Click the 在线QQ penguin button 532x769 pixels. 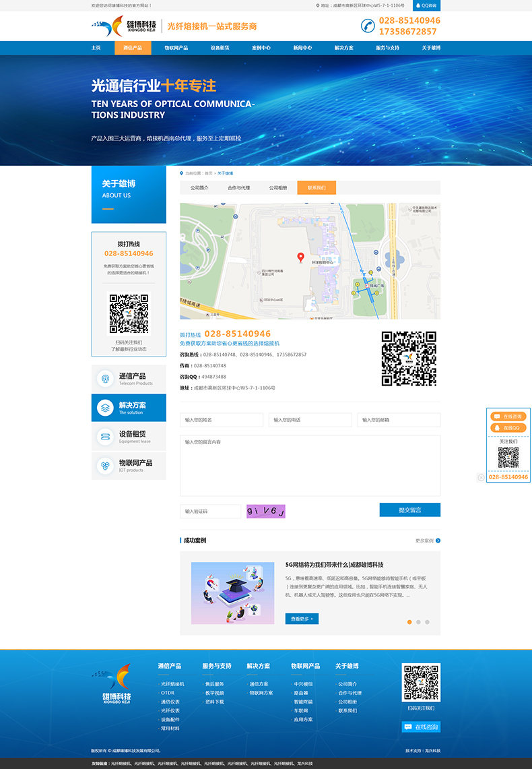508,428
